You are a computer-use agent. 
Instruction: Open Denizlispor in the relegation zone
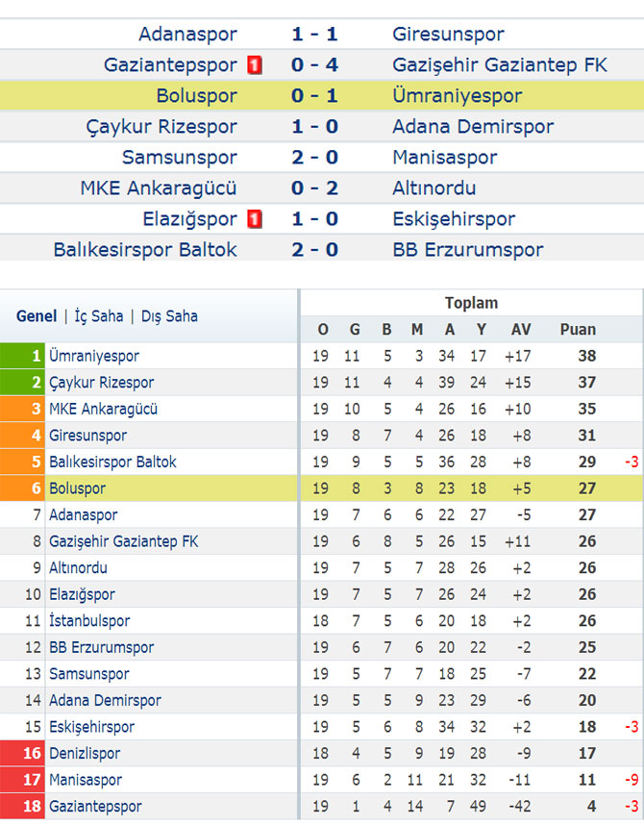(85, 754)
